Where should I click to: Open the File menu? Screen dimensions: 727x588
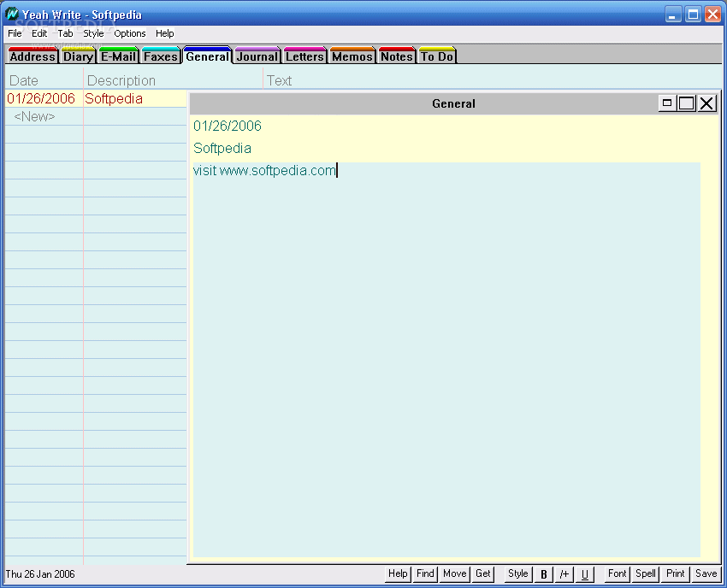pos(15,33)
